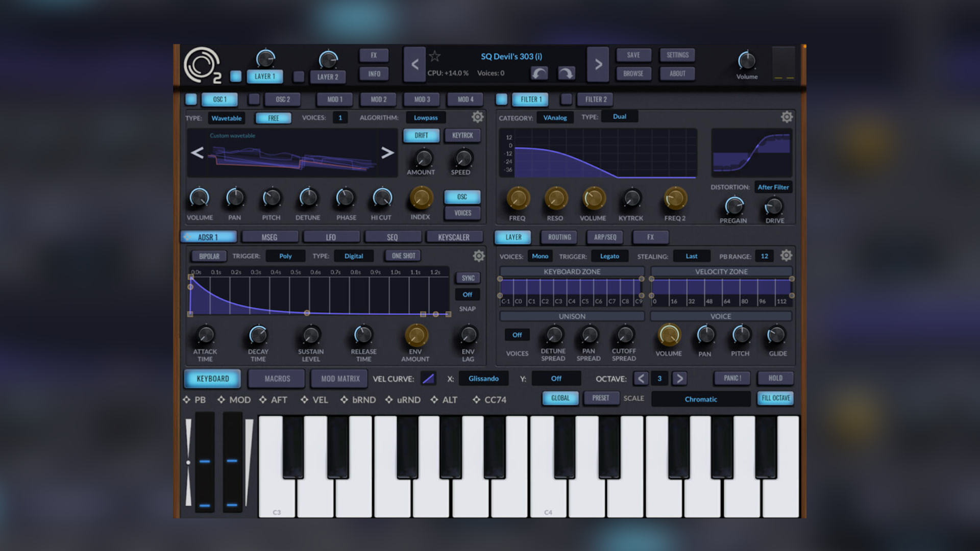Viewport: 980px width, 551px height.
Task: Open the Chromatic scale dropdown
Action: 700,399
